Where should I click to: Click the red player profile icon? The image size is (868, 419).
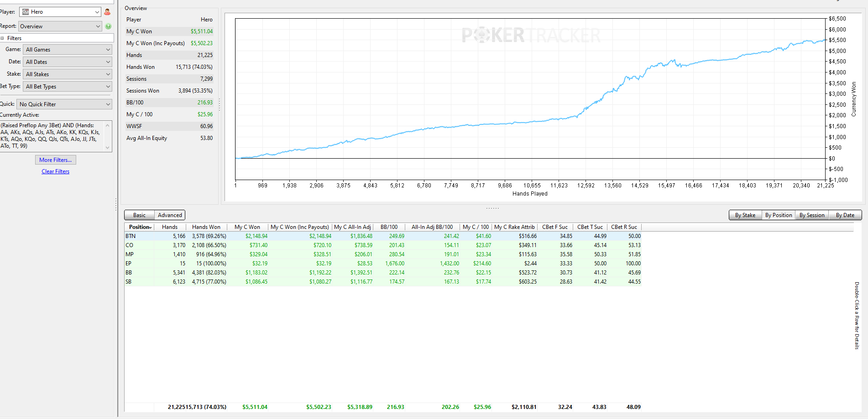pos(107,12)
